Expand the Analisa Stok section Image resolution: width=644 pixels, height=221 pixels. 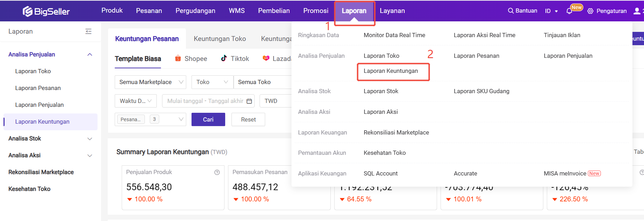point(90,139)
